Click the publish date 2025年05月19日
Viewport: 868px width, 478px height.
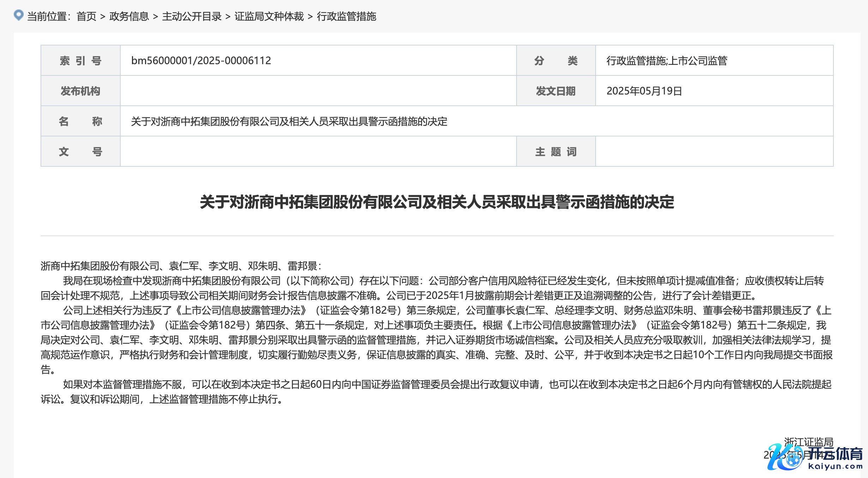click(x=644, y=91)
